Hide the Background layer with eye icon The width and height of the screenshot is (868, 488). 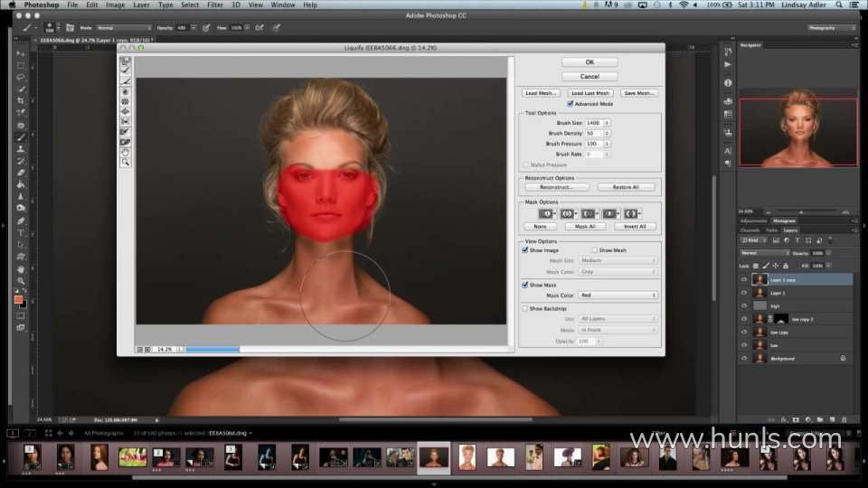coord(744,359)
